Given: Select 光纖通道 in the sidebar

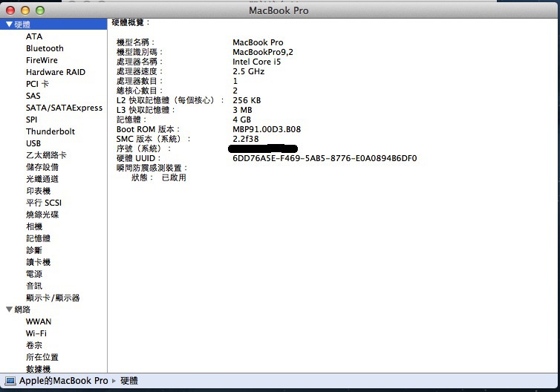Looking at the screenshot, I should point(42,179).
